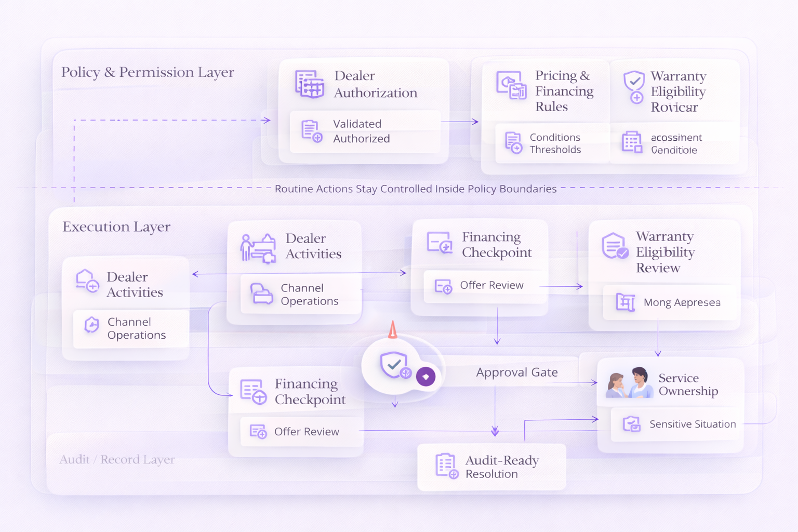Toggle the Sensitive Situation flag

click(x=675, y=424)
